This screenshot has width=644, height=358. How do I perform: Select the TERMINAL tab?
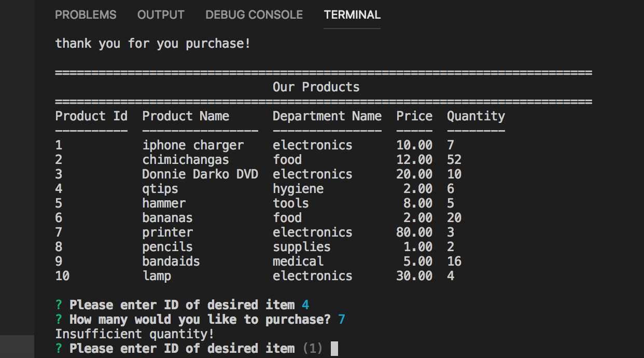pyautogui.click(x=352, y=15)
